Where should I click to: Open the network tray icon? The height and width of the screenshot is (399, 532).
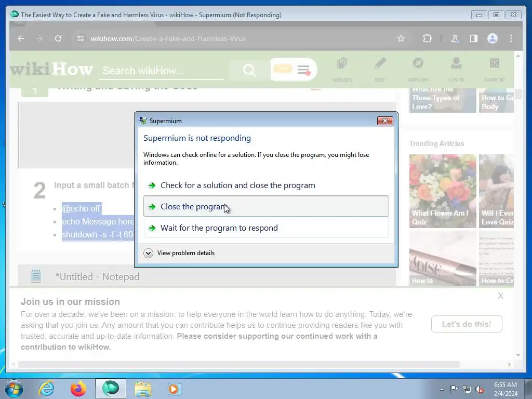click(467, 389)
